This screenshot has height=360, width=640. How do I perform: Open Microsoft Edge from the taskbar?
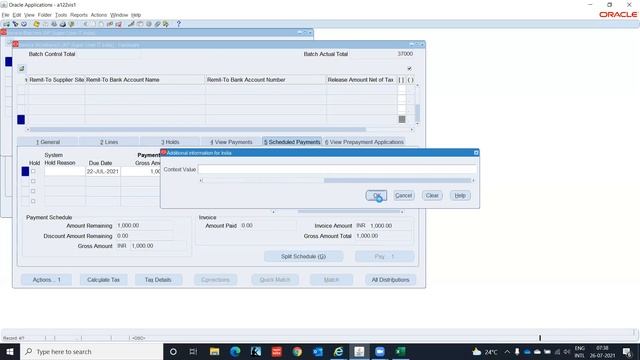[x=235, y=351]
